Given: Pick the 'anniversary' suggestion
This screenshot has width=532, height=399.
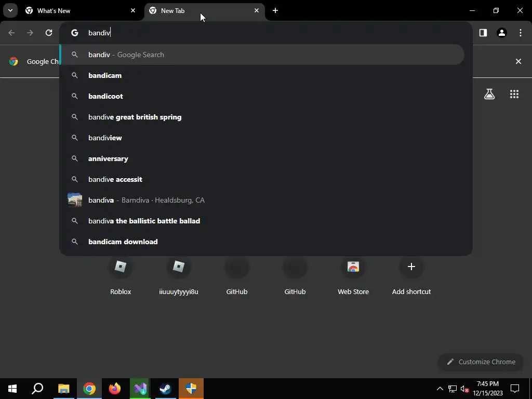Looking at the screenshot, I should [x=262, y=158].
